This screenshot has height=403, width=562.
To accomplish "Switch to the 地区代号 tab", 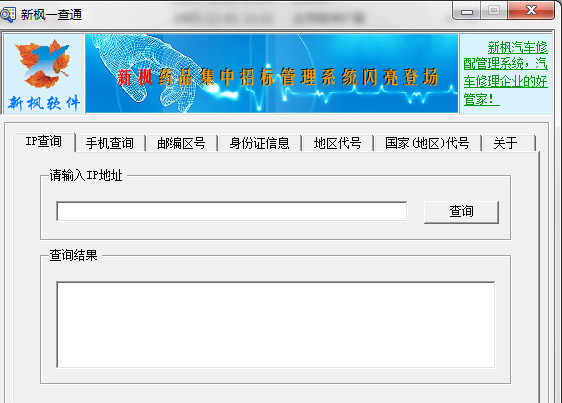I will click(x=338, y=143).
